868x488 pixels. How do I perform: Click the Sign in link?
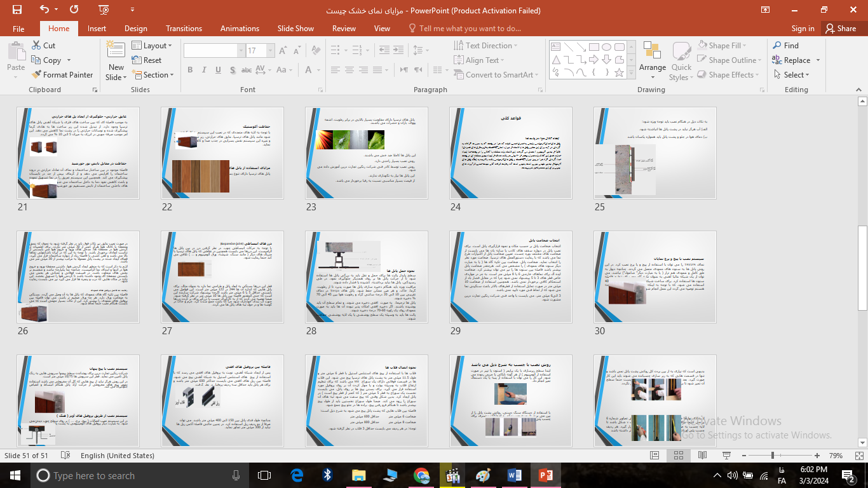(x=803, y=29)
